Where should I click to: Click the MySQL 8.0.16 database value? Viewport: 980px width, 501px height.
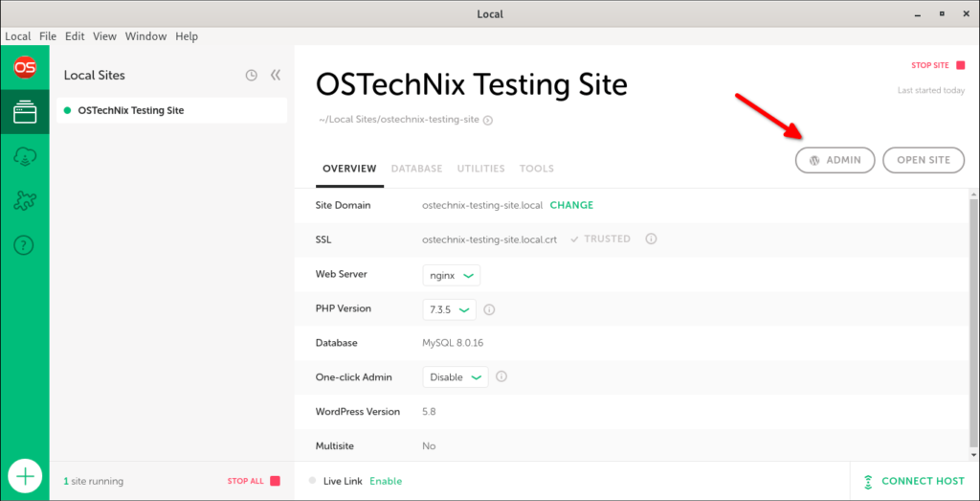(453, 343)
